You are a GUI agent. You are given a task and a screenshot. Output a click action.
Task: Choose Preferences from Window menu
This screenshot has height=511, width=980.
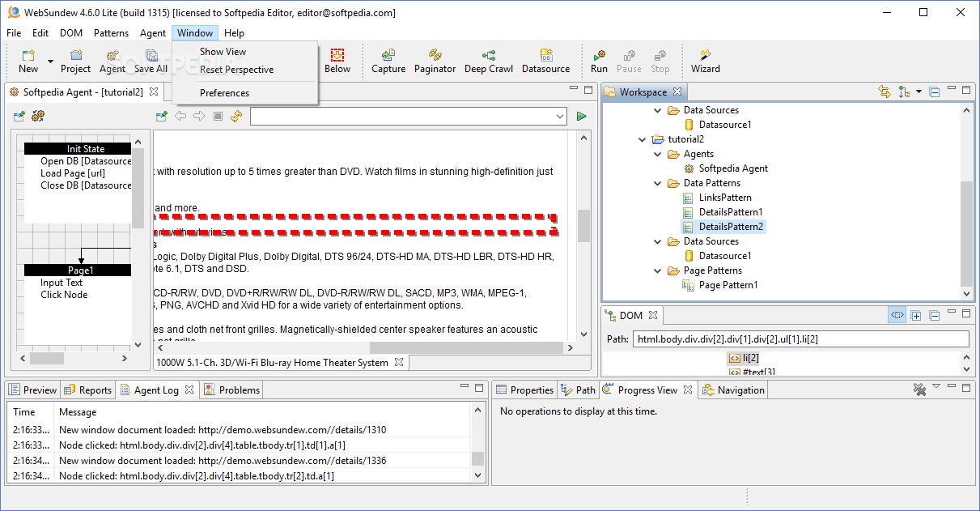[x=225, y=93]
